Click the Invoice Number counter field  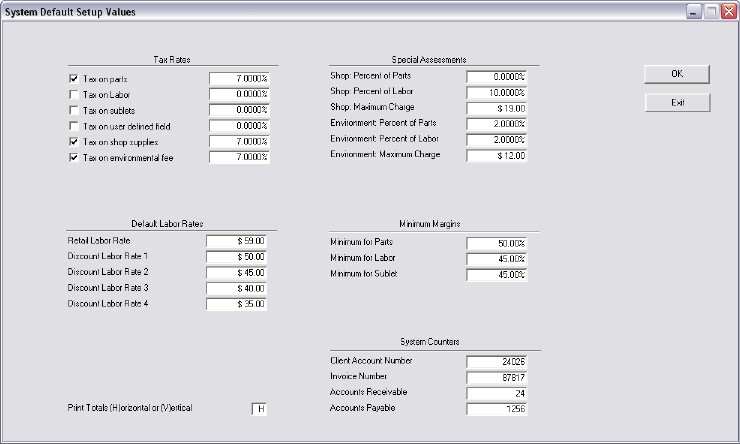coord(497,377)
